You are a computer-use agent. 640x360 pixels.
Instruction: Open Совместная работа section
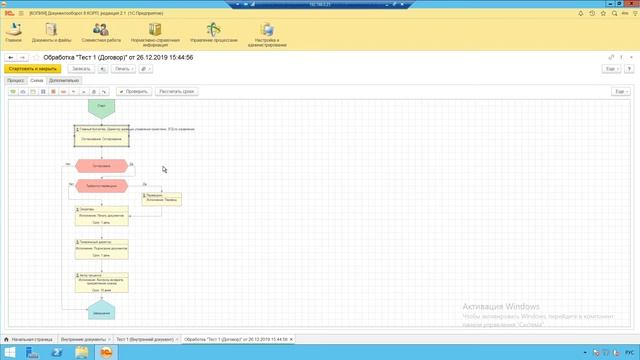pos(101,33)
